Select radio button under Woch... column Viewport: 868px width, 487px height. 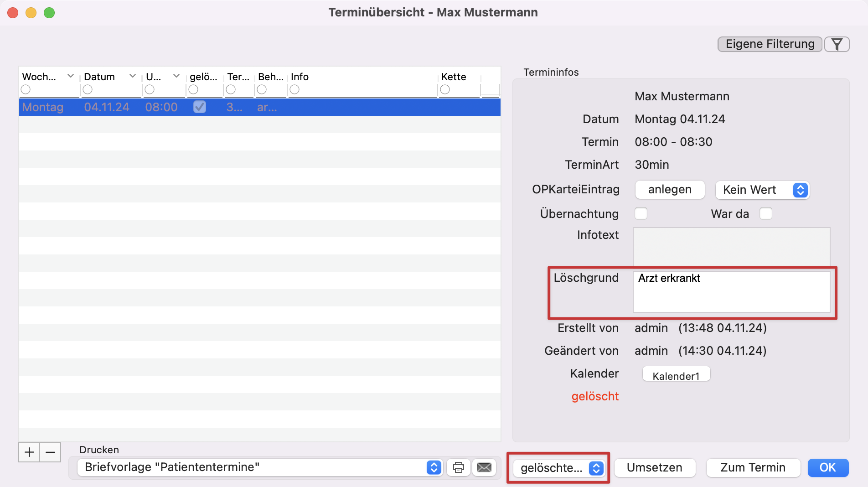pos(26,90)
